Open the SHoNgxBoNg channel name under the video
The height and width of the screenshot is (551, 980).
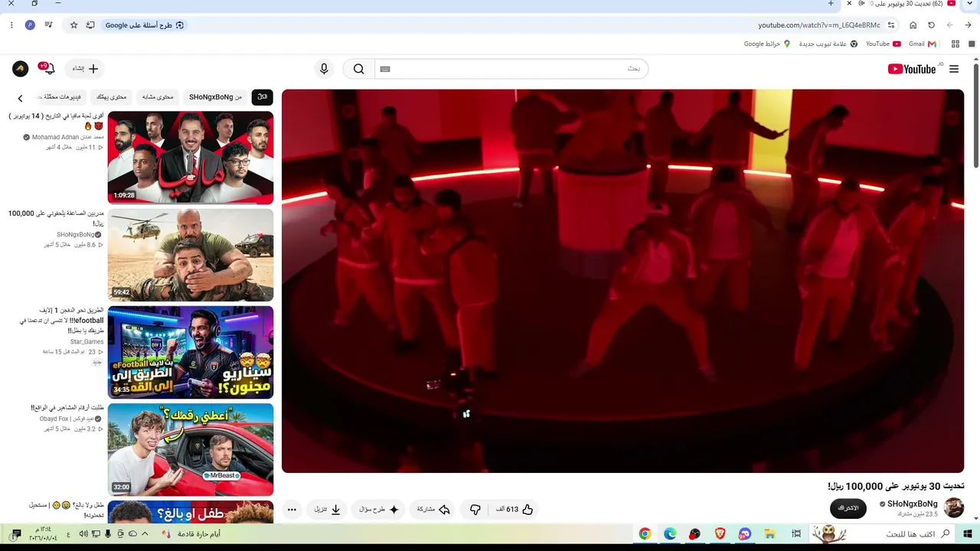tap(912, 504)
